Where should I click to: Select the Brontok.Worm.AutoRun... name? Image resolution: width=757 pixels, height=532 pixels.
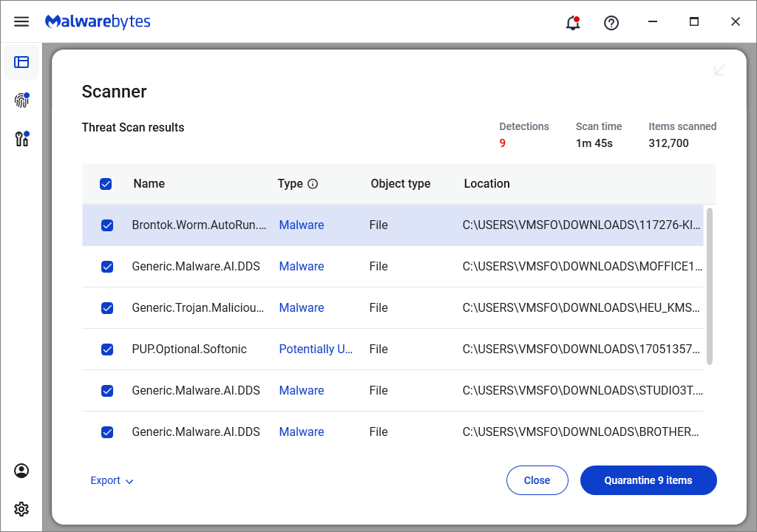coord(199,225)
